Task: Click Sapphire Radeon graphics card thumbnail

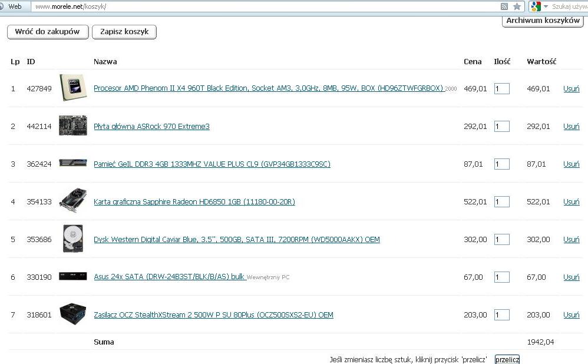Action: [x=73, y=201]
